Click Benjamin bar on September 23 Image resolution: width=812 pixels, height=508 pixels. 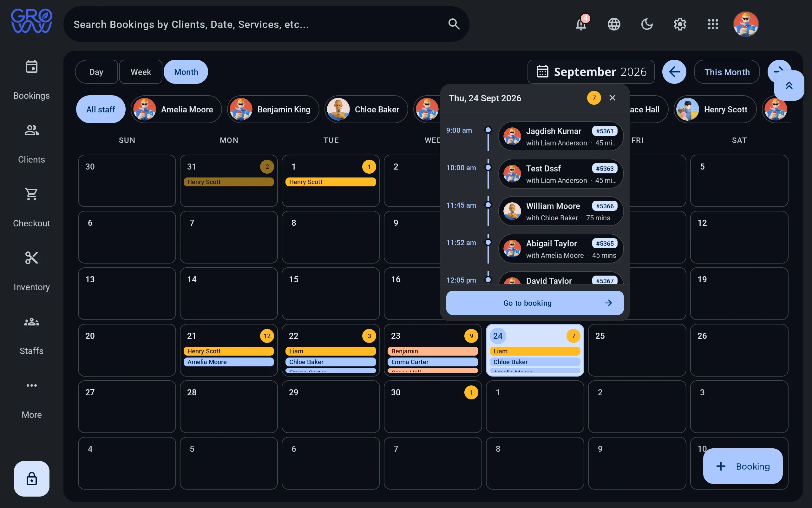click(433, 351)
